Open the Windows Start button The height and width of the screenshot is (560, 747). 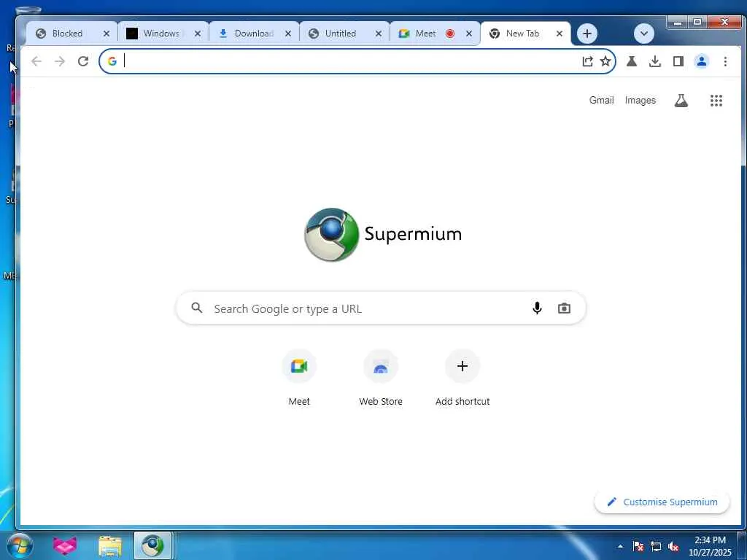coord(19,545)
